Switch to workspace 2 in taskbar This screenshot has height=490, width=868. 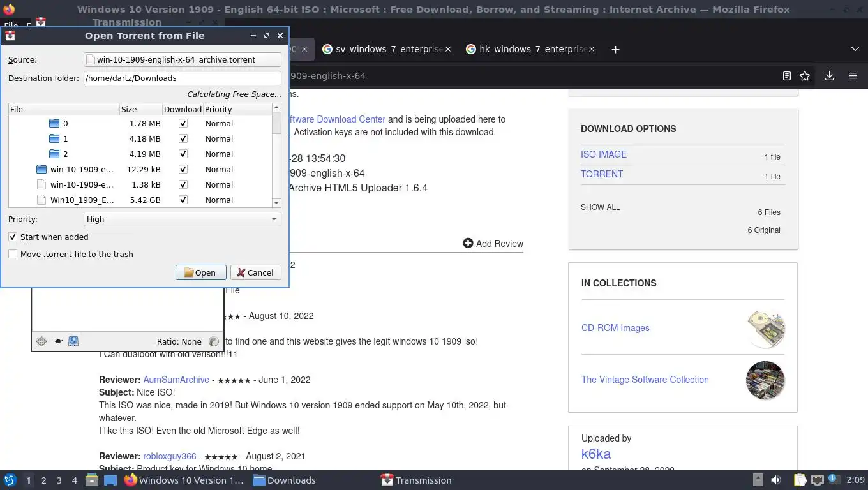point(43,480)
